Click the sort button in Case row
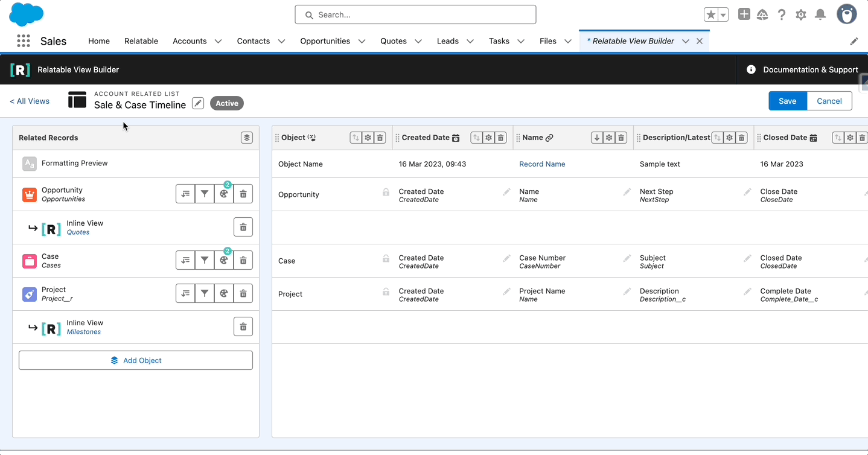Viewport: 868px width, 455px height. [x=185, y=260]
